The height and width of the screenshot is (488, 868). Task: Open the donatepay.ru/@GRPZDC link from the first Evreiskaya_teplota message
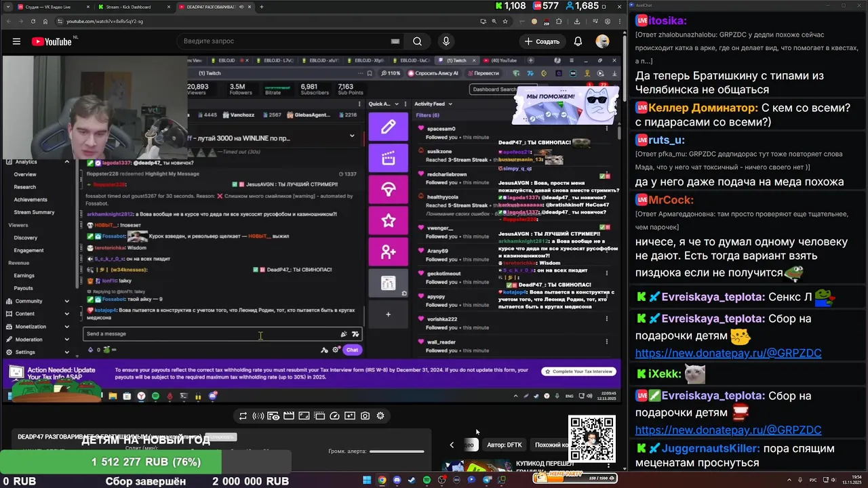[728, 353]
